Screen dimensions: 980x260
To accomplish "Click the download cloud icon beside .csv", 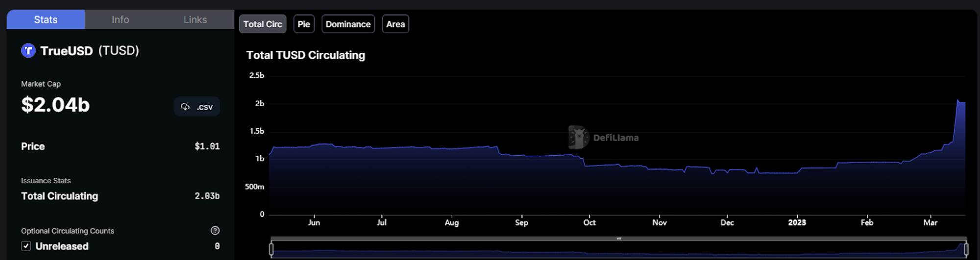I will [185, 107].
